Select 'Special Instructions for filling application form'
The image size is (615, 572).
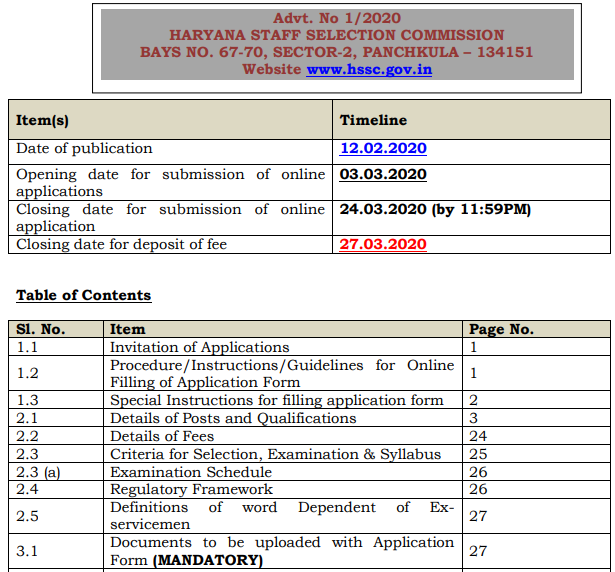pos(277,400)
